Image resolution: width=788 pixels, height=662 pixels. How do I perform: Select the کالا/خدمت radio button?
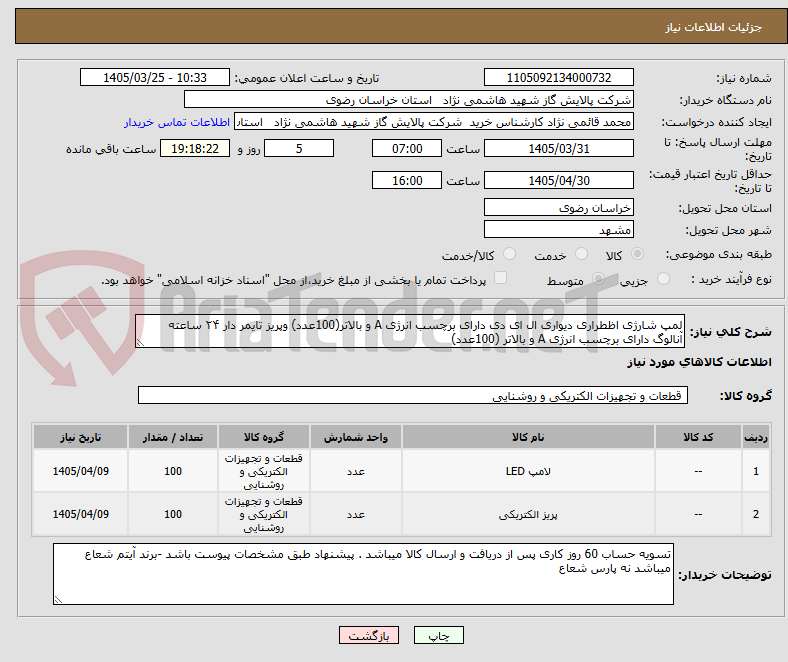(510, 254)
